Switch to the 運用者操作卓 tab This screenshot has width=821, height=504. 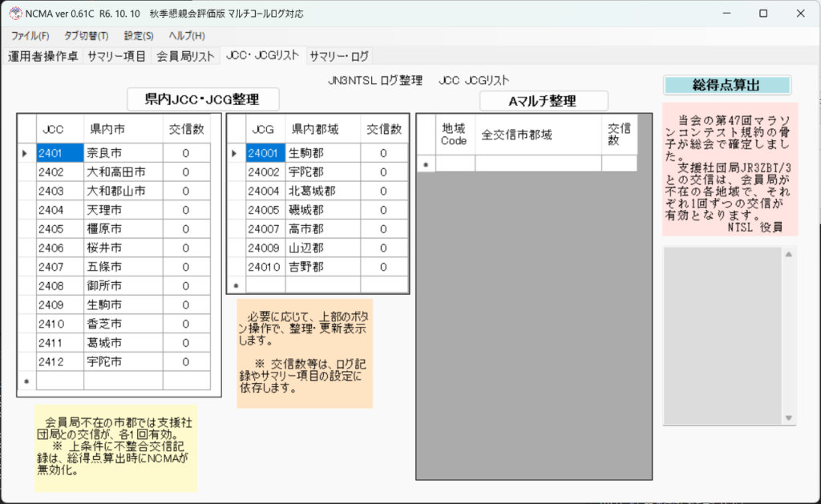(43, 56)
